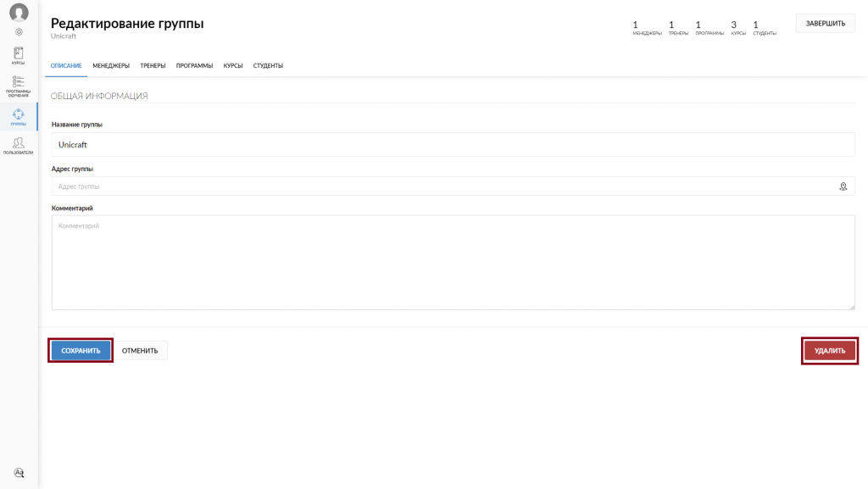868x489 pixels.
Task: Switch to Студенты tab
Action: 268,66
